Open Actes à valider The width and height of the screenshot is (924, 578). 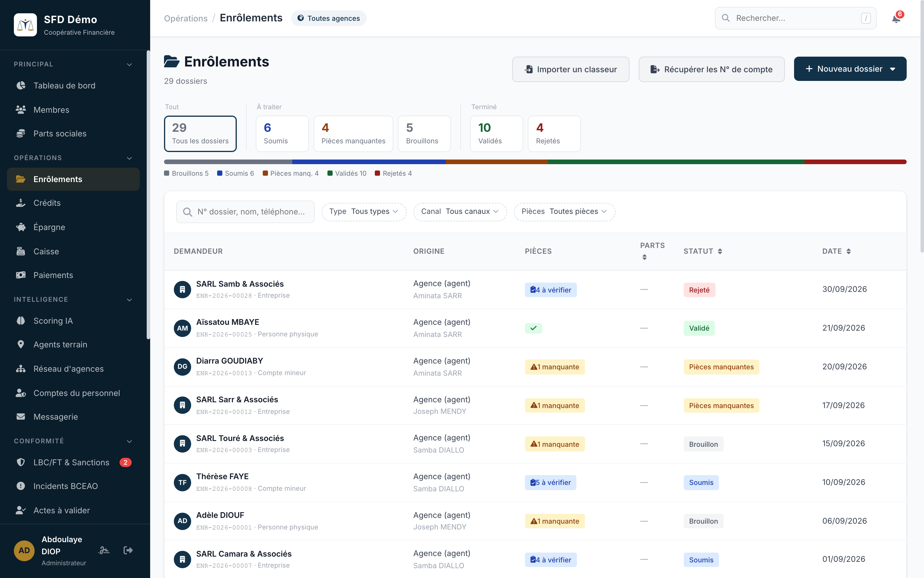point(73,510)
